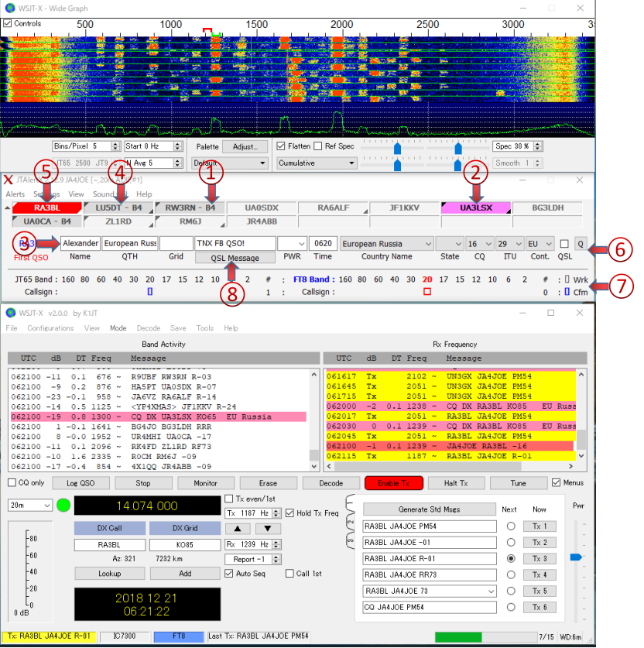Increase the Bins/Pixel spinner value
The height and width of the screenshot is (648, 644).
(x=116, y=144)
